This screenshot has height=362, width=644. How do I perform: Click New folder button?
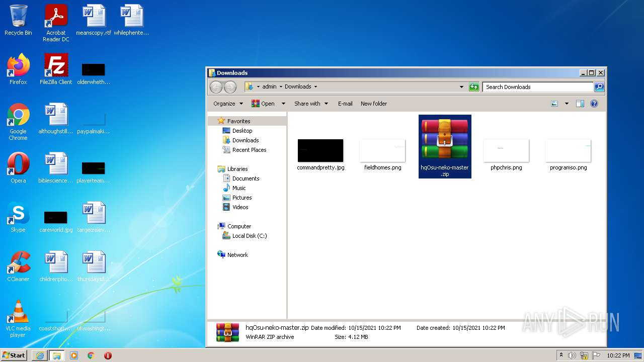click(x=374, y=104)
